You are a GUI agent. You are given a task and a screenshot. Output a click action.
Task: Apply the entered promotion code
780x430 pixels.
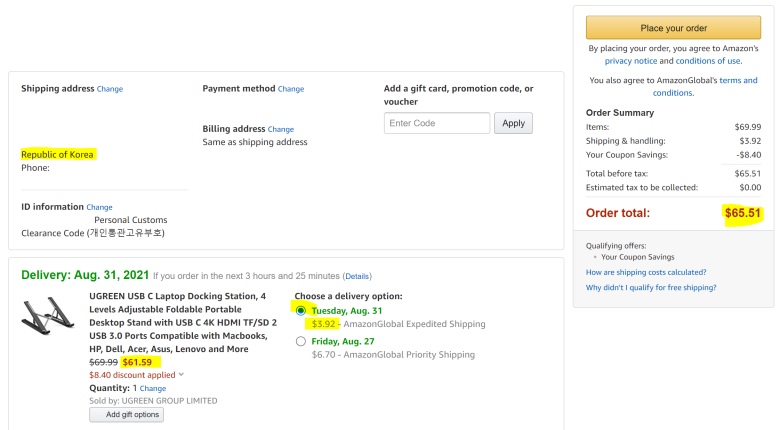coord(513,123)
